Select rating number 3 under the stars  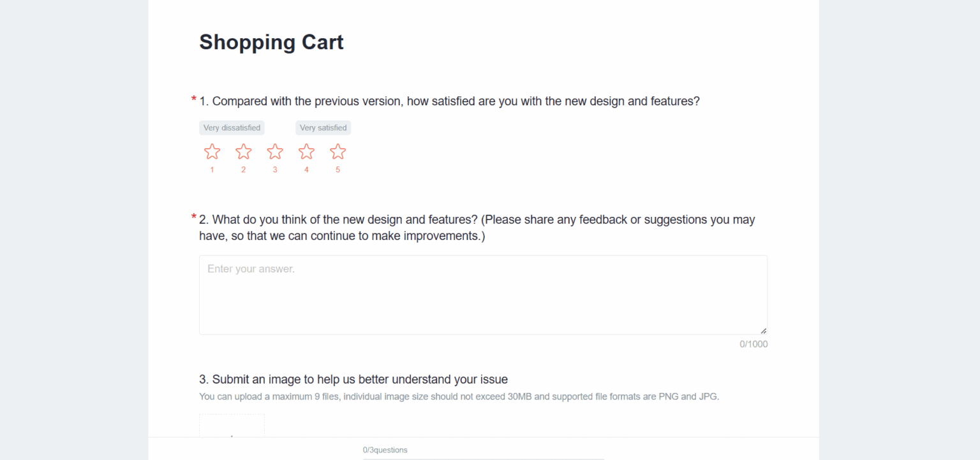pyautogui.click(x=274, y=169)
